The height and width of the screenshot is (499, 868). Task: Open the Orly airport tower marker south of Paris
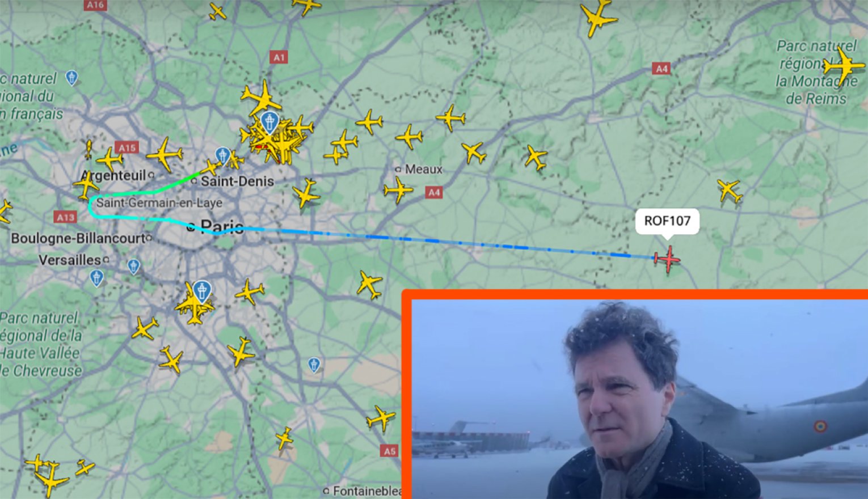click(201, 291)
